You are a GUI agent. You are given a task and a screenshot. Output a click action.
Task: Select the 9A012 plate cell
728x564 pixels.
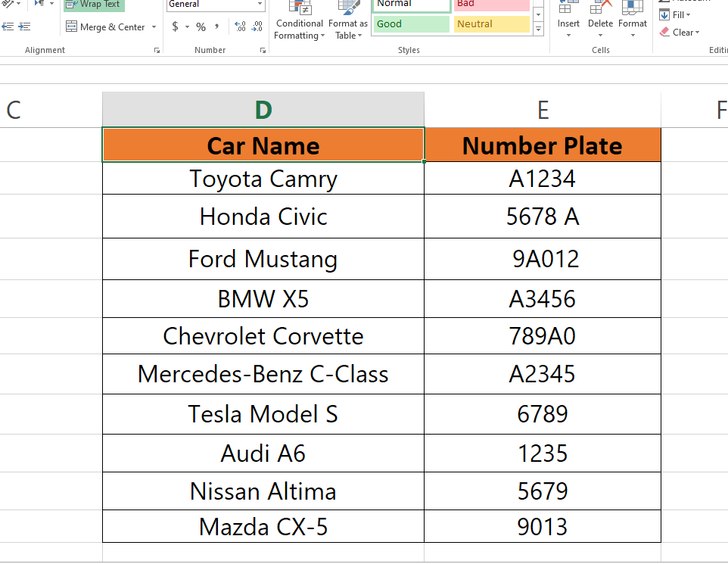[543, 259]
